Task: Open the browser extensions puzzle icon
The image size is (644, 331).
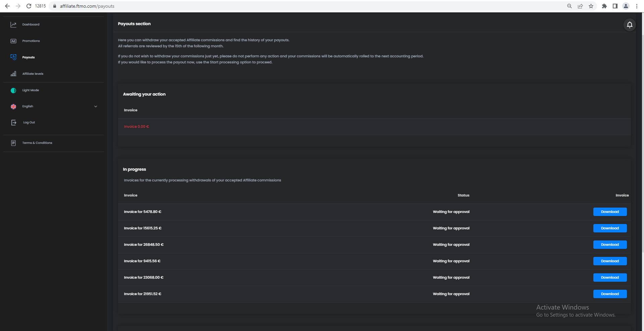Action: tap(604, 6)
